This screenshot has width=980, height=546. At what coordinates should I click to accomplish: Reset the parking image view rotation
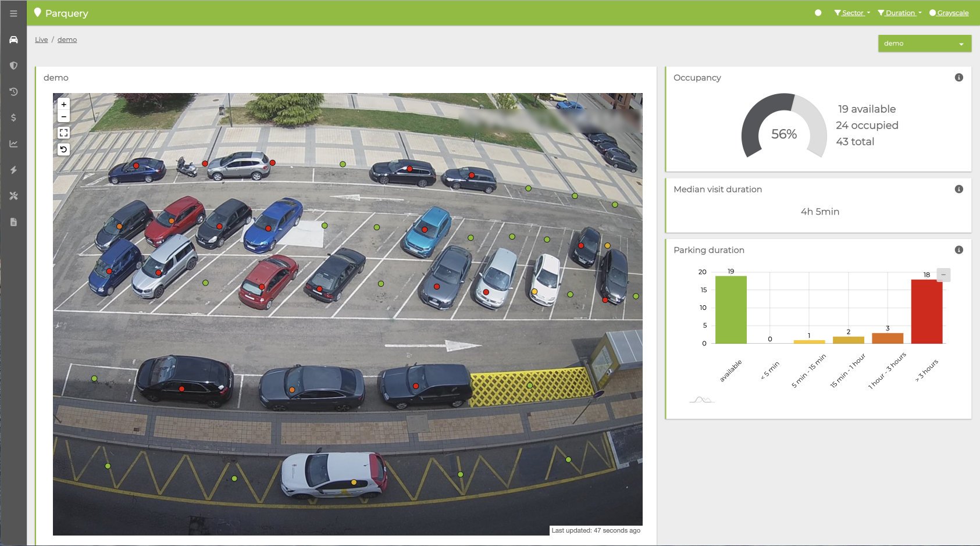[63, 149]
